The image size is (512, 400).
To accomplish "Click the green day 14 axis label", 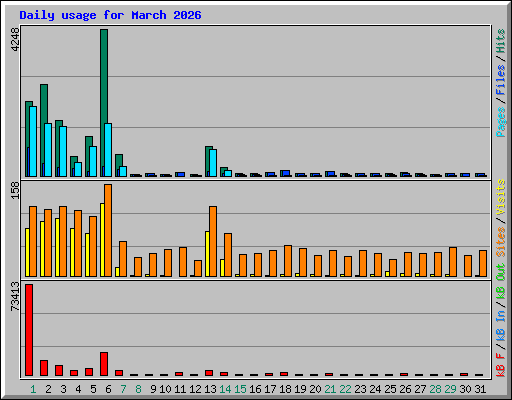I will (225, 389).
